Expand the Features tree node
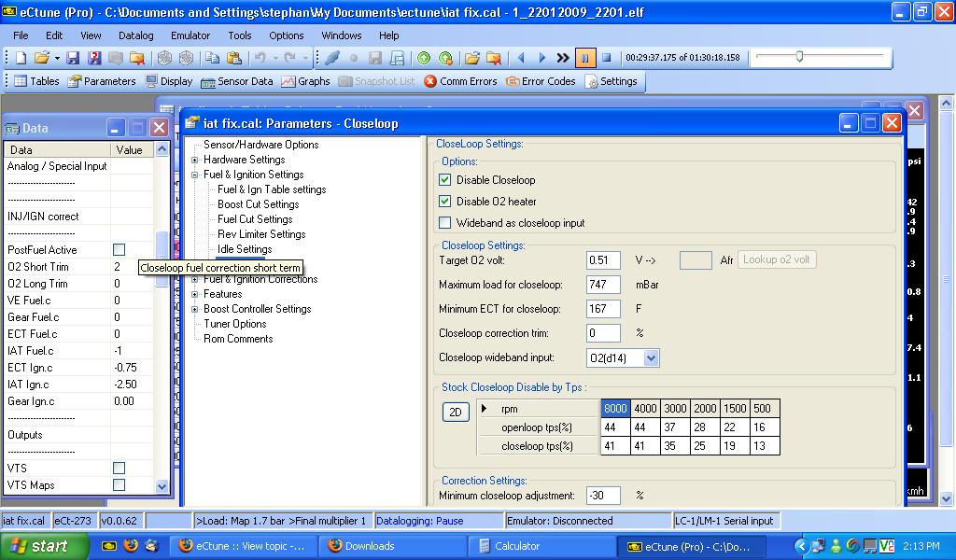The width and height of the screenshot is (956, 560). pos(194,294)
